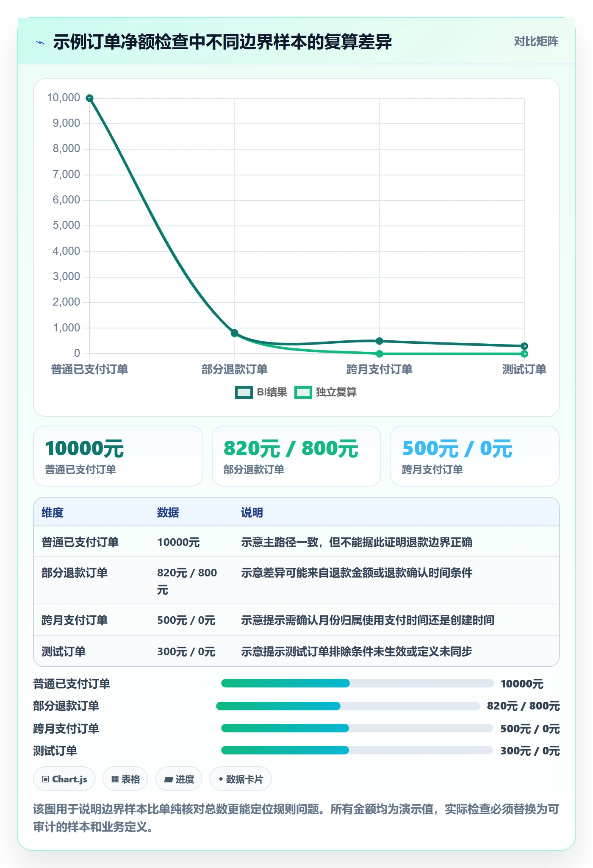Image resolution: width=593 pixels, height=868 pixels.
Task: Click x-axis label 部分退款订单
Action: pyautogui.click(x=235, y=369)
